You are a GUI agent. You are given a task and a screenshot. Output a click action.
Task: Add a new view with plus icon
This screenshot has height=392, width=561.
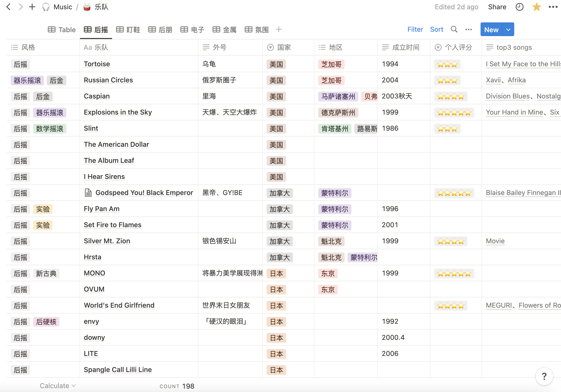279,29
